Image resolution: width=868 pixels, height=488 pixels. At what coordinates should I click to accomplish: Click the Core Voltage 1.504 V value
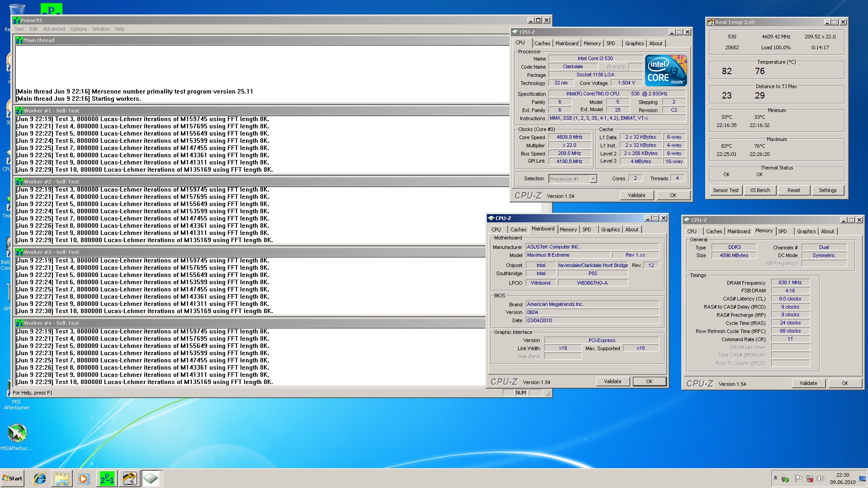tap(626, 83)
